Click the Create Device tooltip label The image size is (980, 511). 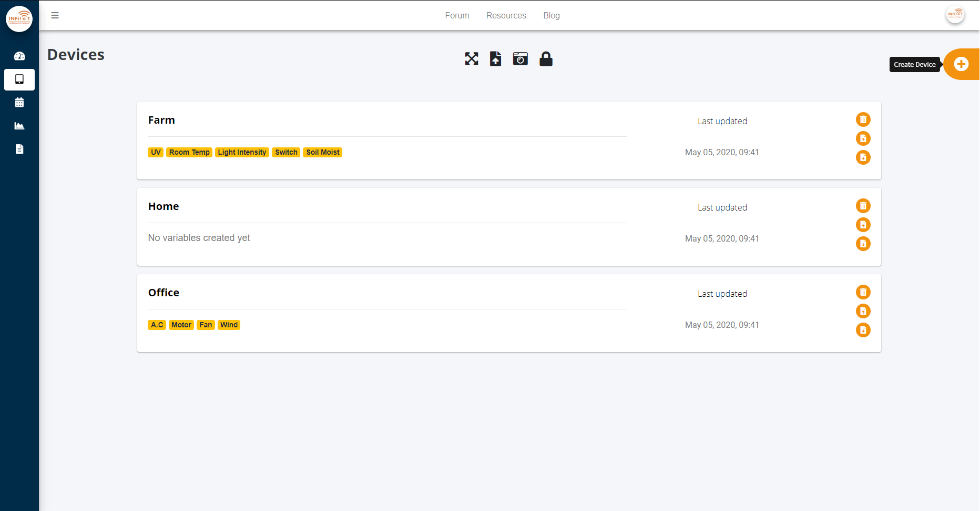click(x=915, y=64)
